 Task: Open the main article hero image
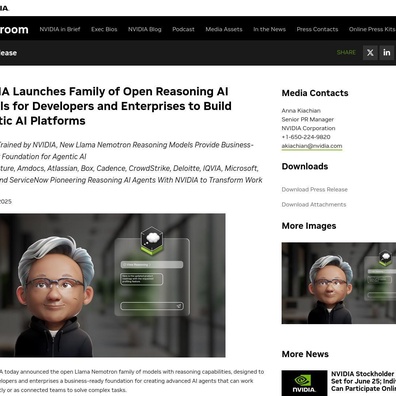[x=112, y=285]
